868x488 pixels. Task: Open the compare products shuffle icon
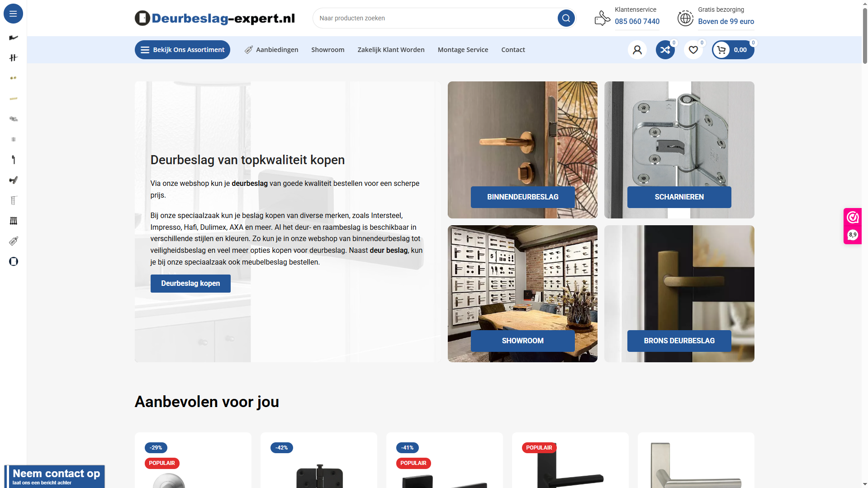tap(665, 50)
